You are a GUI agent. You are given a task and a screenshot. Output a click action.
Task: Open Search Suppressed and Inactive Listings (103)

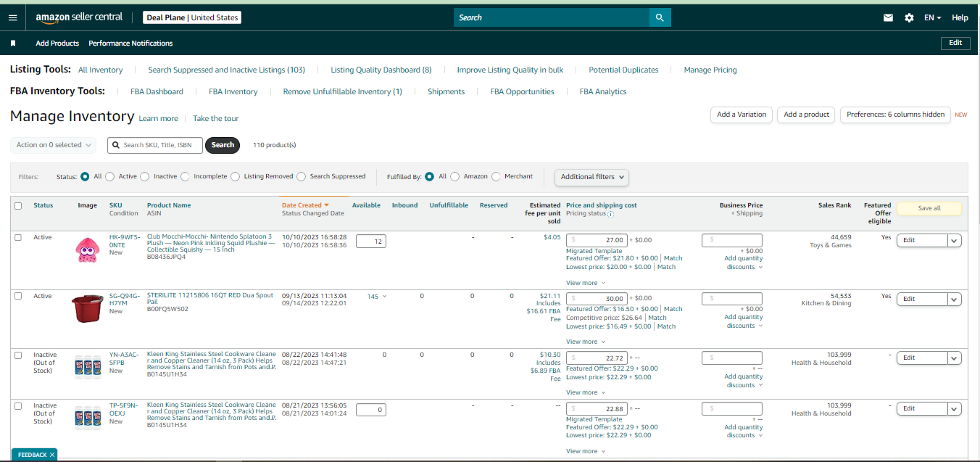pyautogui.click(x=227, y=70)
